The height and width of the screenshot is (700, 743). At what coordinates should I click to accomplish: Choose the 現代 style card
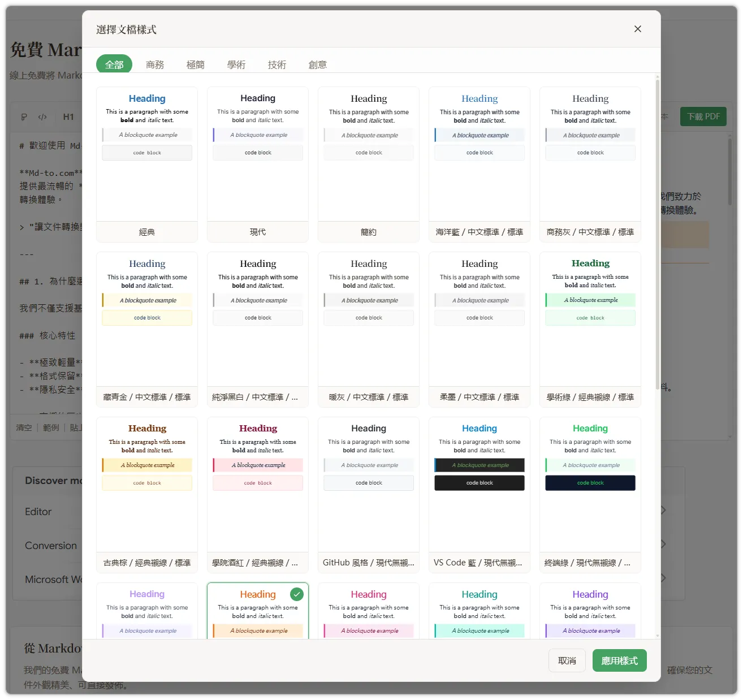coord(258,164)
